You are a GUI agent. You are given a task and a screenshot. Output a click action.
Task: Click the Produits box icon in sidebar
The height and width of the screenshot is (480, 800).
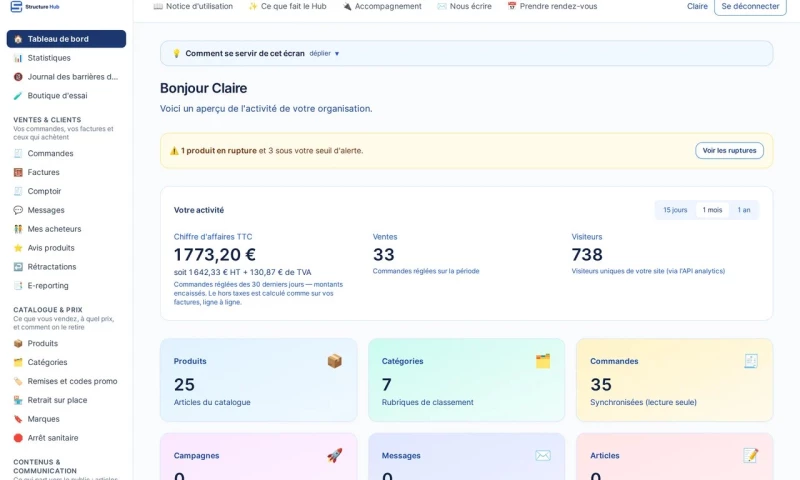[18, 343]
